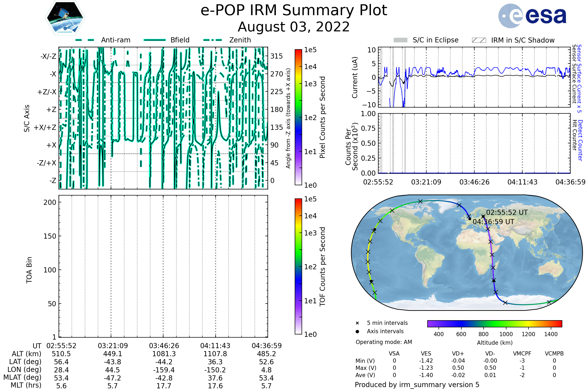Click the Operating mode: AM text
This screenshot has width=588, height=392.
tap(384, 342)
